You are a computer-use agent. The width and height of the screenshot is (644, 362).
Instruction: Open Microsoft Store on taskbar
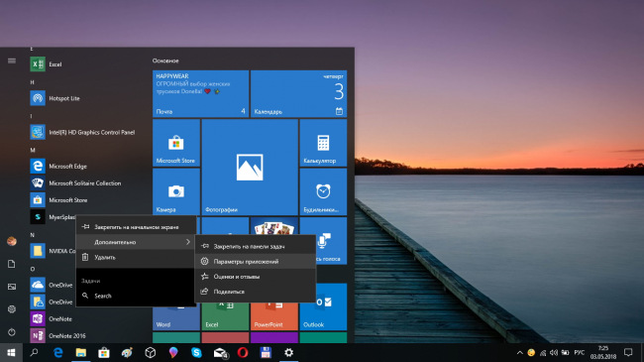[x=104, y=352]
